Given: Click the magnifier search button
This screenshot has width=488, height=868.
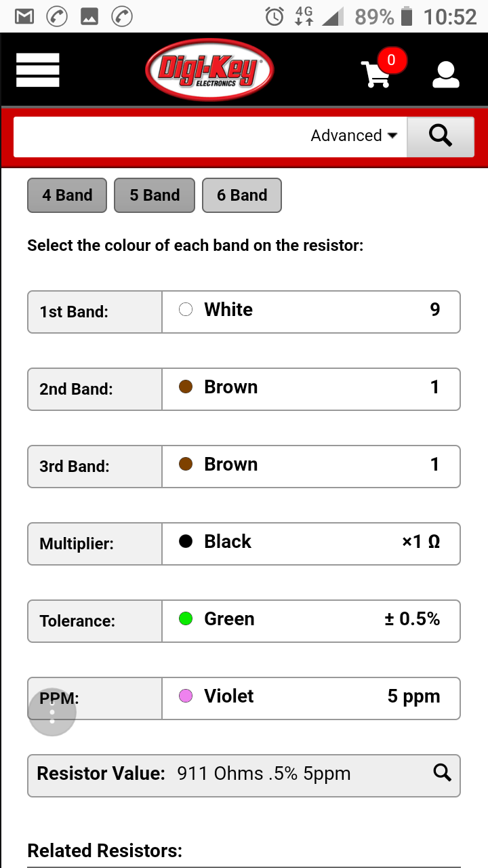Looking at the screenshot, I should (440, 136).
